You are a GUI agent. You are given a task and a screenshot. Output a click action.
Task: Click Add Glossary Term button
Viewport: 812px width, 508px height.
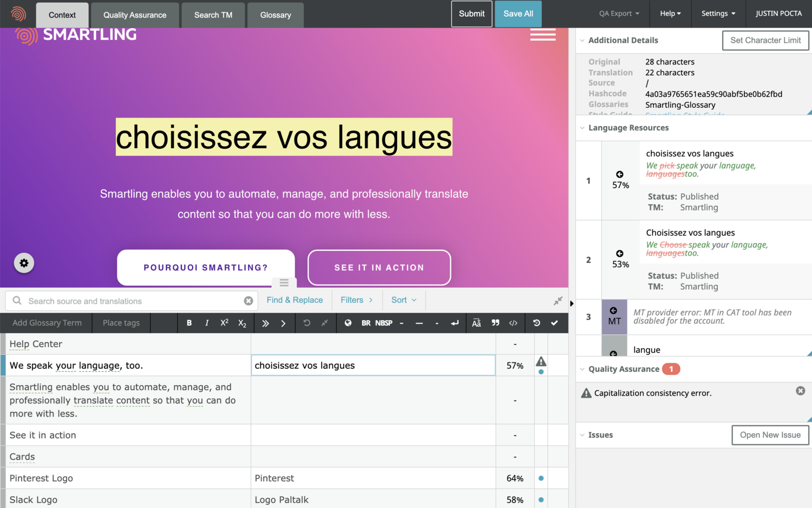[x=47, y=323]
